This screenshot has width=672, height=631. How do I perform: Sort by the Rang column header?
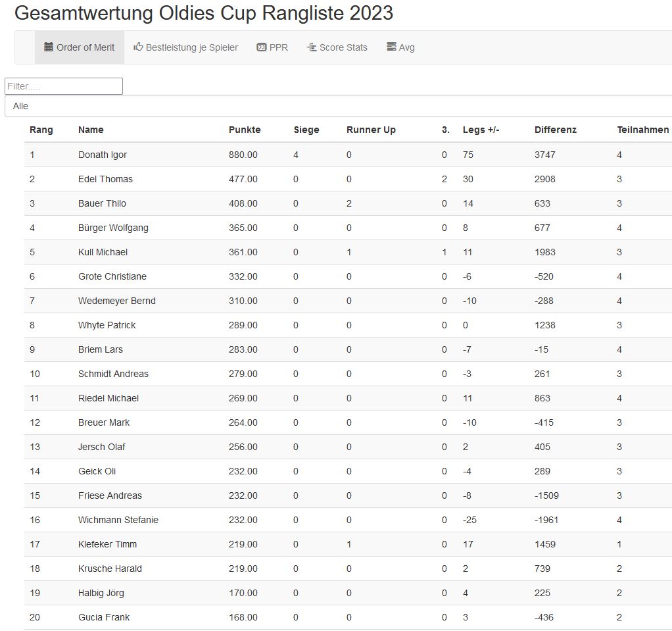(41, 130)
